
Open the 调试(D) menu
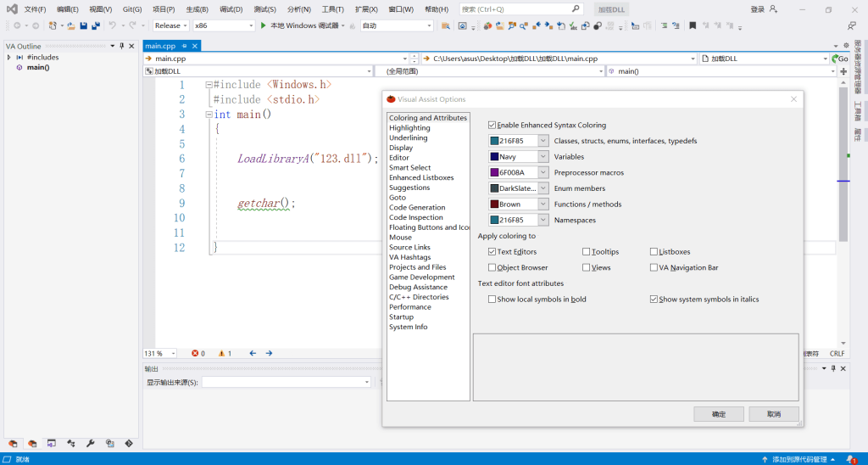click(231, 9)
